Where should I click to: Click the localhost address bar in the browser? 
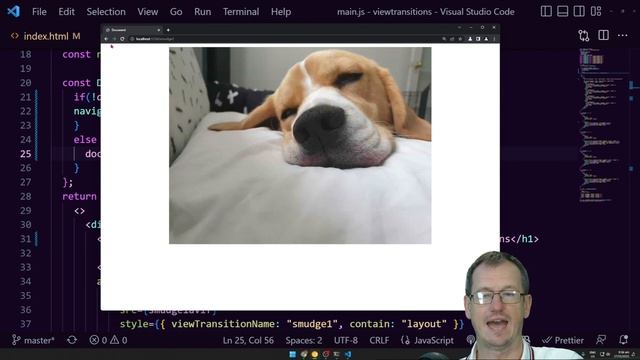point(286,39)
